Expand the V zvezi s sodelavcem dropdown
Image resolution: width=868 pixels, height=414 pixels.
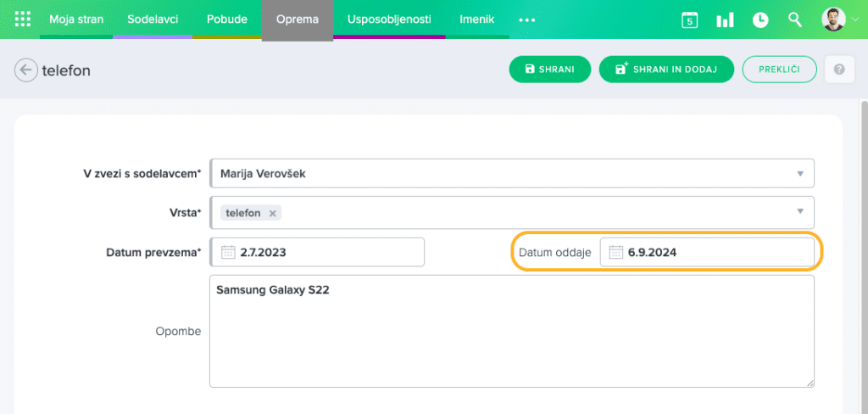point(799,174)
